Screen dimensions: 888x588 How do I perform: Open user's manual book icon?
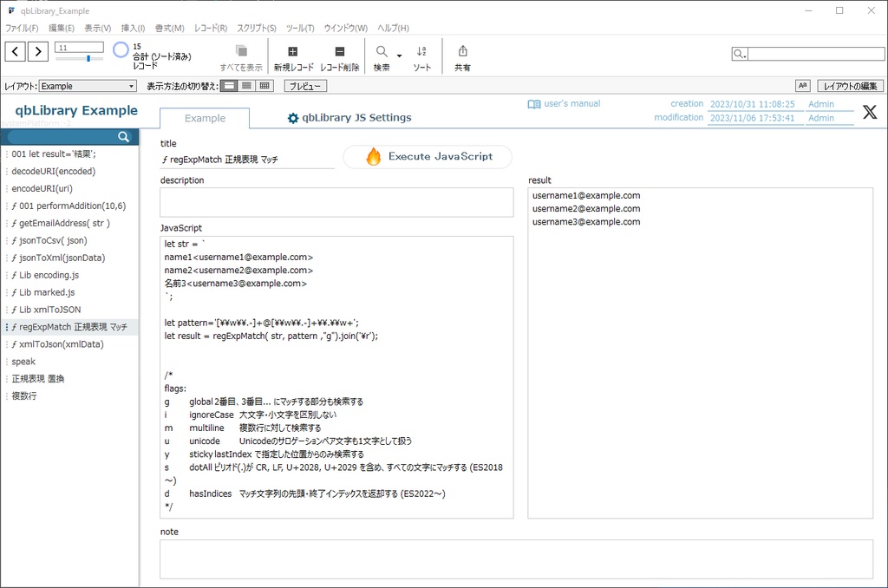tap(534, 104)
